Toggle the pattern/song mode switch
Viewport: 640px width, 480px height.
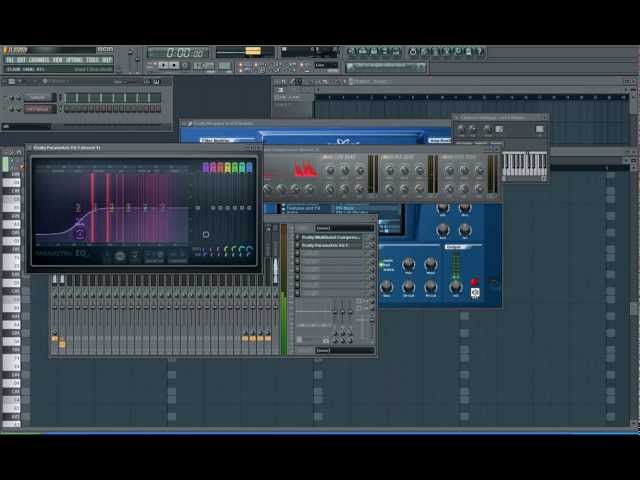150,65
